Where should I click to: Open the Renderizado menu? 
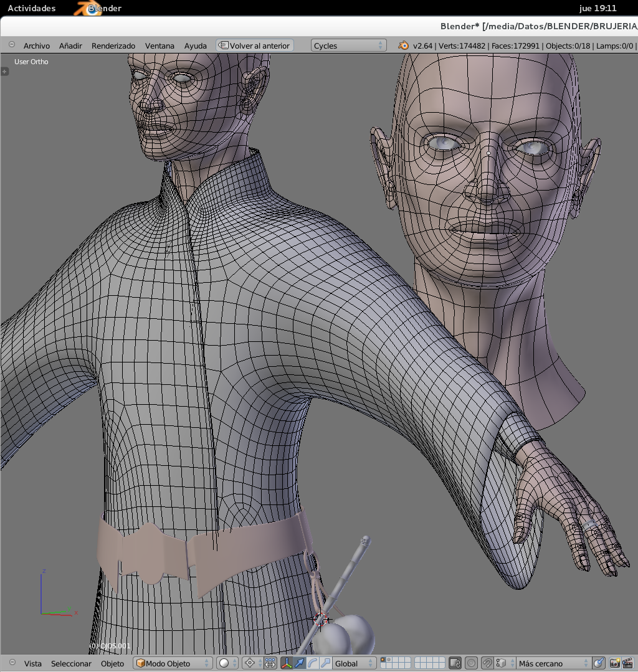(x=113, y=46)
